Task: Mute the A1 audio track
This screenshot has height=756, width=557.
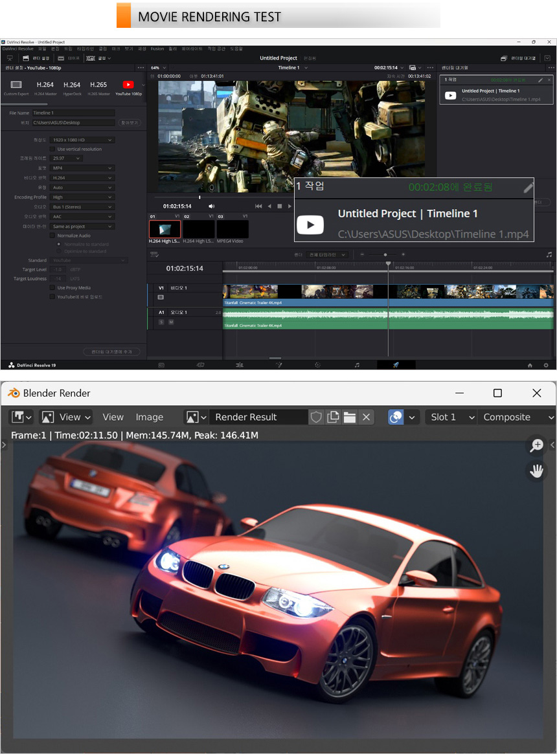Action: tap(171, 322)
